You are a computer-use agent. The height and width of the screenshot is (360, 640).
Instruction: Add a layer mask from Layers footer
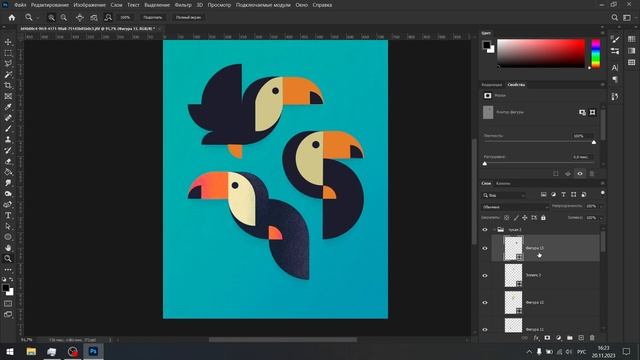coord(547,338)
